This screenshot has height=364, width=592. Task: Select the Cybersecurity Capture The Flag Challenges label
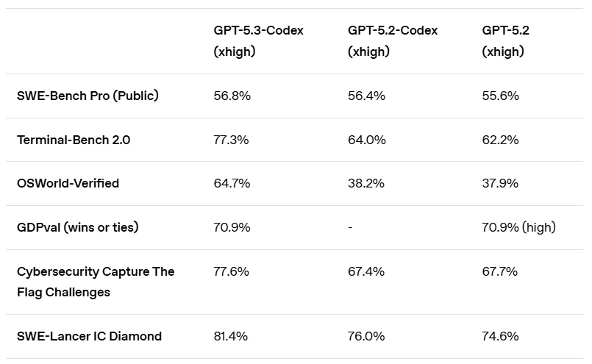coord(96,282)
